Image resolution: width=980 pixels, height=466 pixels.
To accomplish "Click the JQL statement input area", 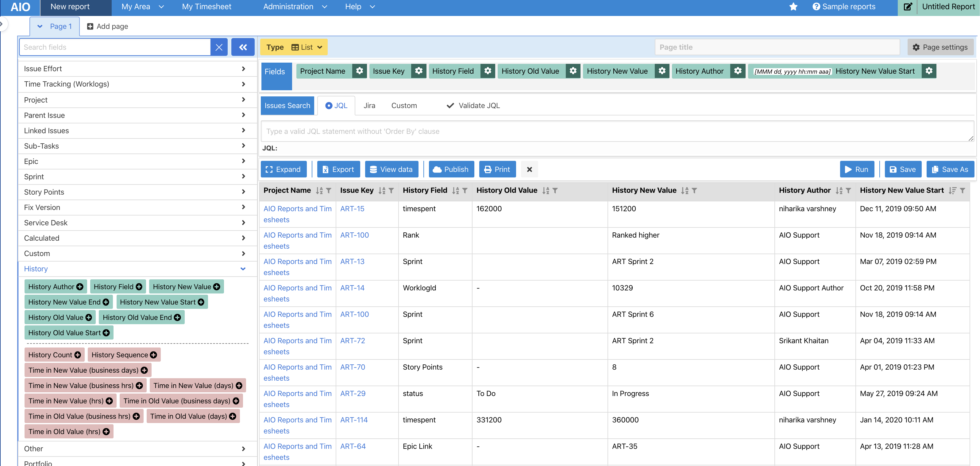I will [x=616, y=131].
